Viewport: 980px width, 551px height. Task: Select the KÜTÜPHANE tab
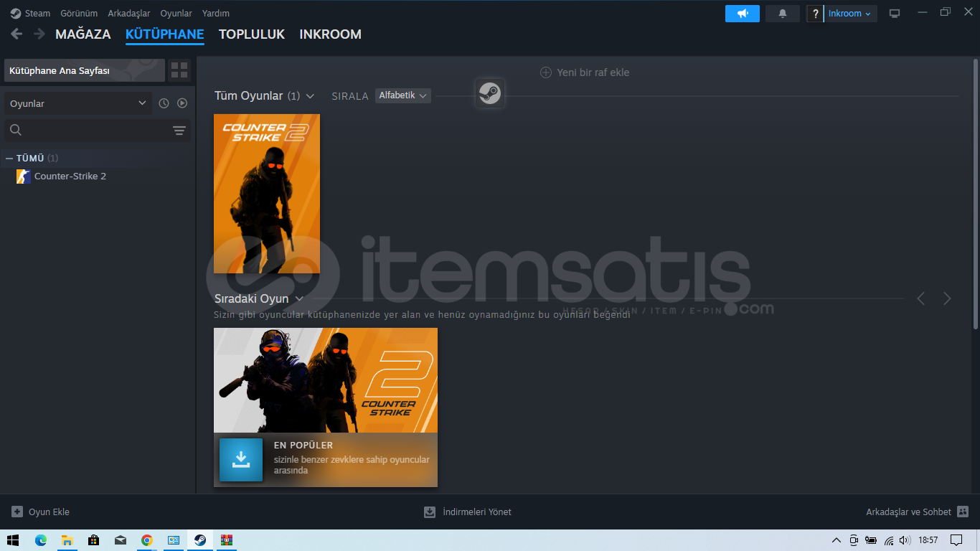pos(165,34)
